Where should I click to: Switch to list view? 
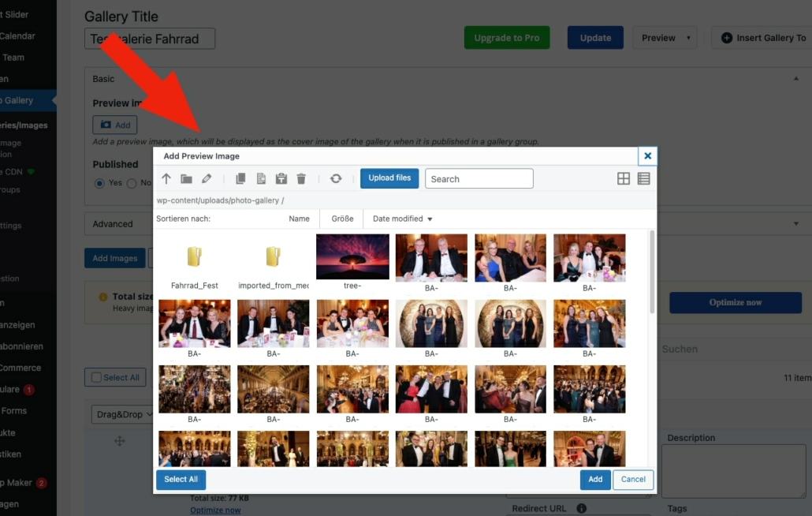(x=644, y=179)
